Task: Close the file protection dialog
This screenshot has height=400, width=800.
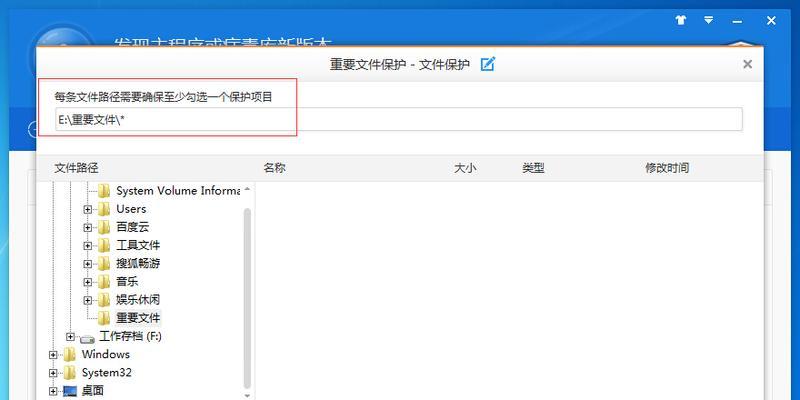Action: point(747,64)
